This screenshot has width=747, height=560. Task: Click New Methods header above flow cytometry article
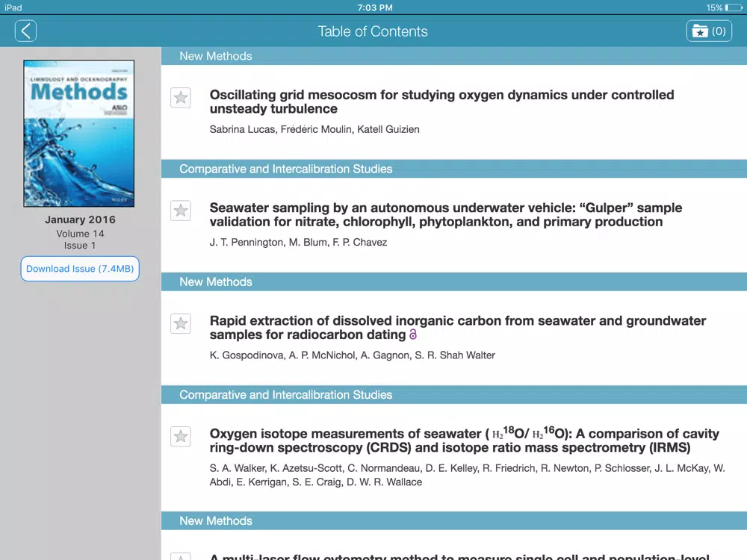pyautogui.click(x=454, y=521)
